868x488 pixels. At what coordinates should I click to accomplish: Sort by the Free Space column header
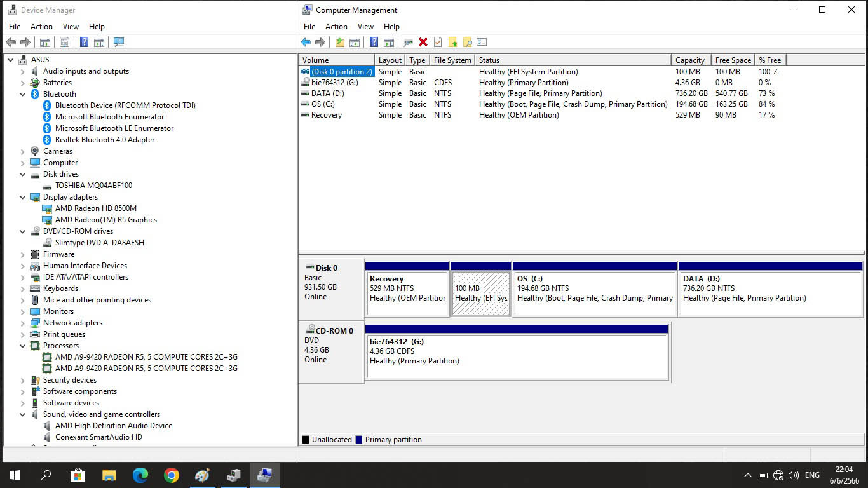click(733, 60)
